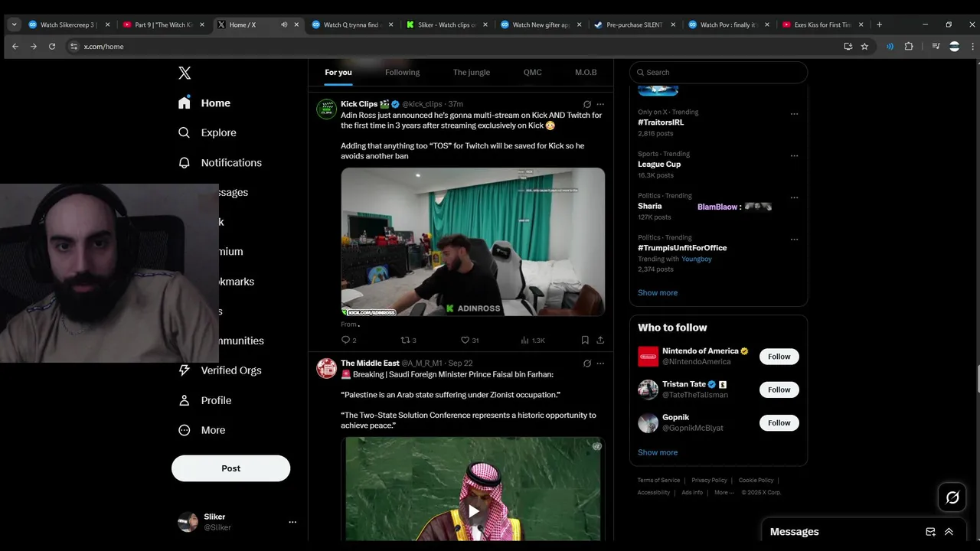Switch to the For you tab
980x551 pixels.
click(x=338, y=73)
